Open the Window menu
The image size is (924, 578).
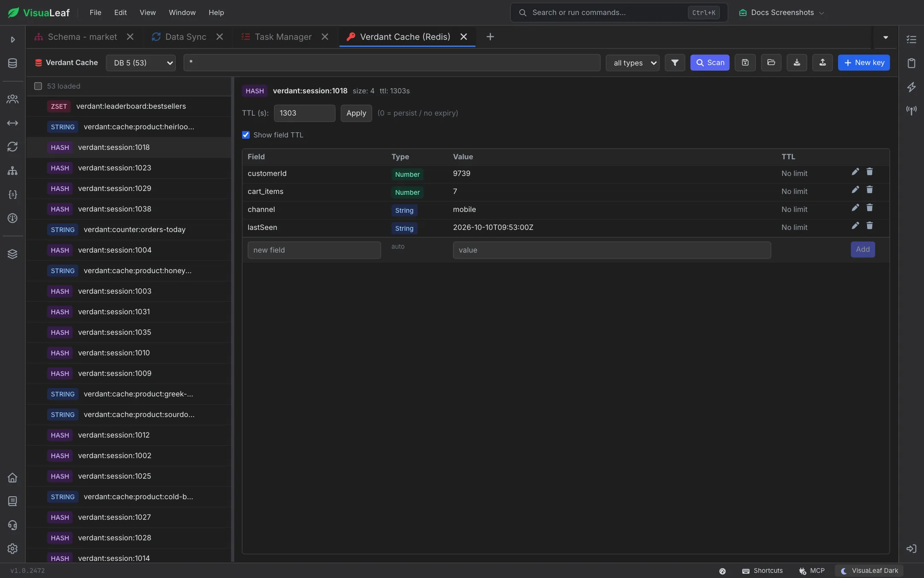click(x=182, y=12)
